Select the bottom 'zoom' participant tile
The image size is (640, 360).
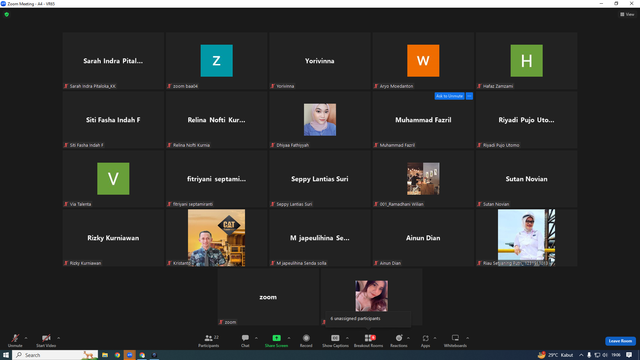click(268, 297)
